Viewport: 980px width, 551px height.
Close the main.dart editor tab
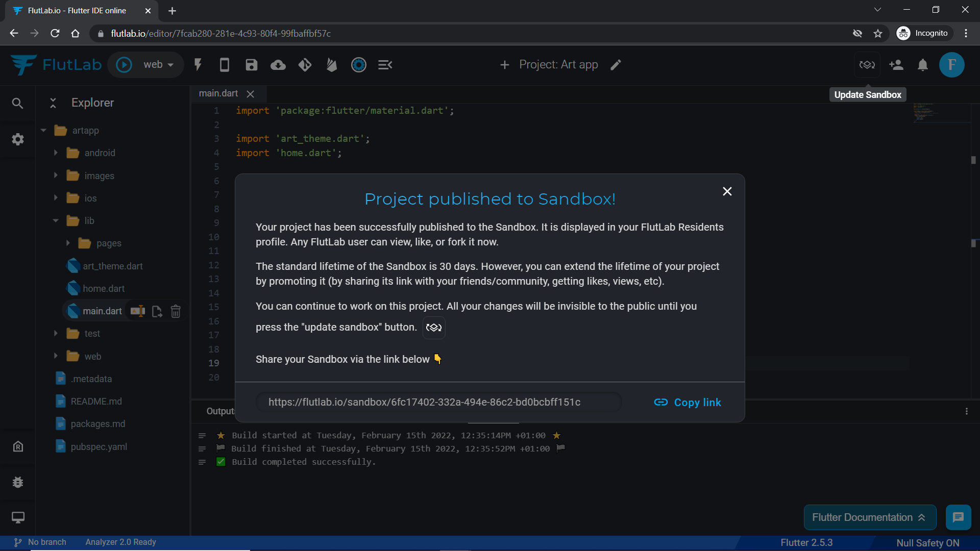pyautogui.click(x=250, y=94)
